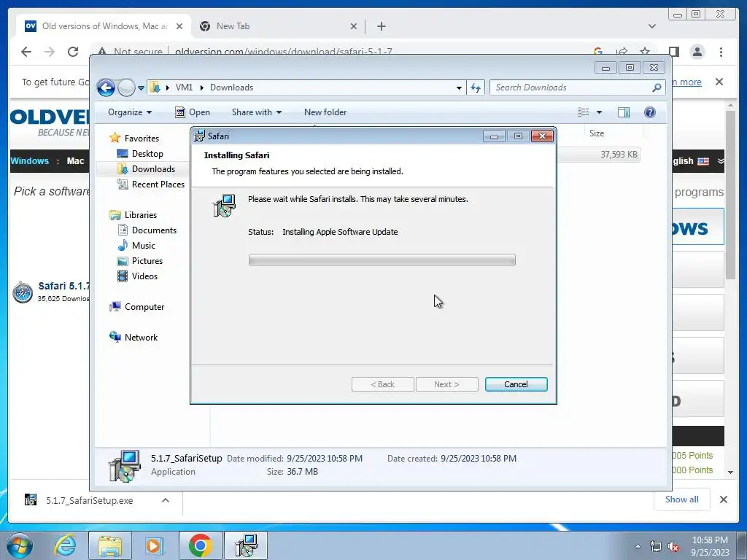Select Favorites in the navigation pane
The image size is (747, 560).
pos(134,138)
